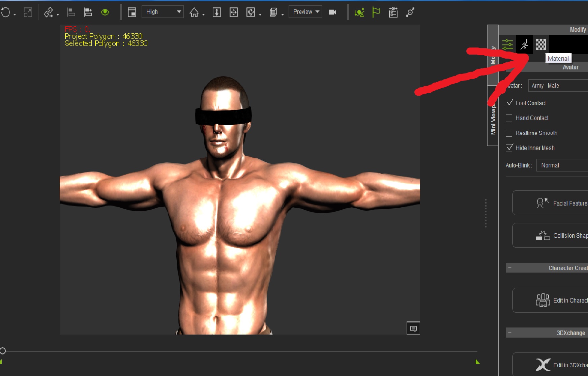Uncheck the Foot Contact checkbox

[x=509, y=103]
